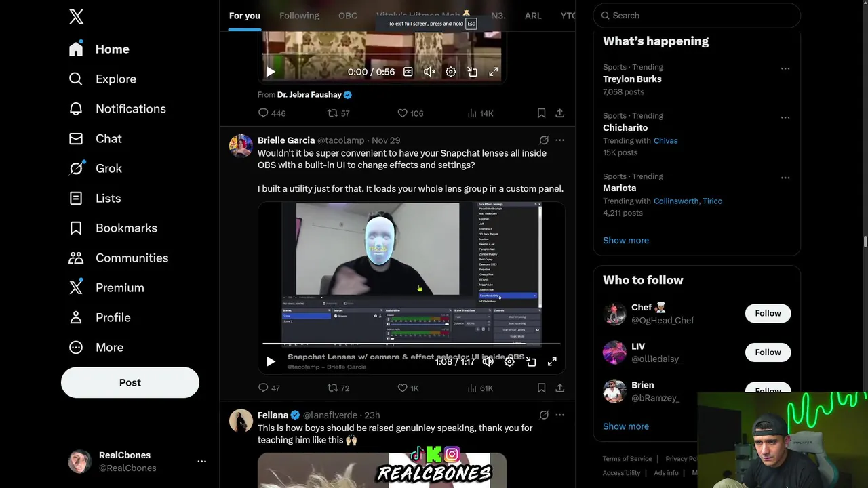Open Bookmarks in sidebar
This screenshot has width=868, height=488.
tap(113, 228)
